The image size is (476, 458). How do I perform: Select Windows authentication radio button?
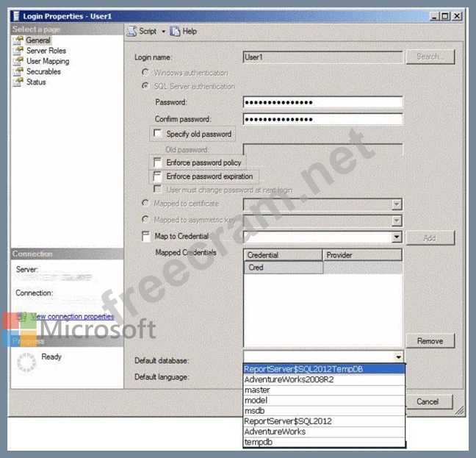tap(145, 73)
